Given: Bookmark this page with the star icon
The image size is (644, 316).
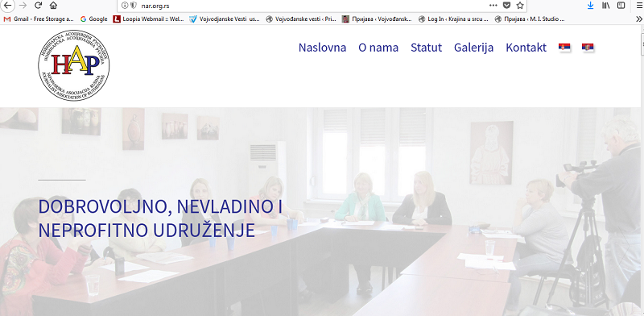Looking at the screenshot, I should [x=520, y=6].
